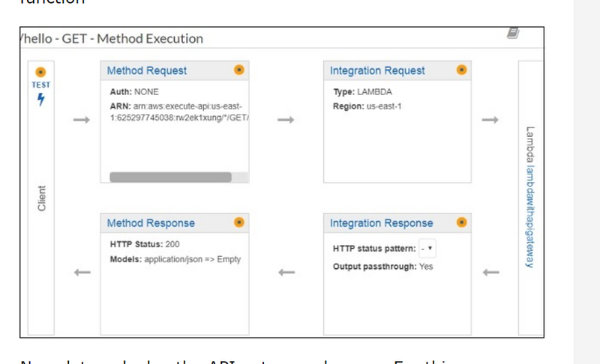Click the arrow between Integration and Method Response
Screen dimensions: 600x364
pyautogui.click(x=286, y=273)
